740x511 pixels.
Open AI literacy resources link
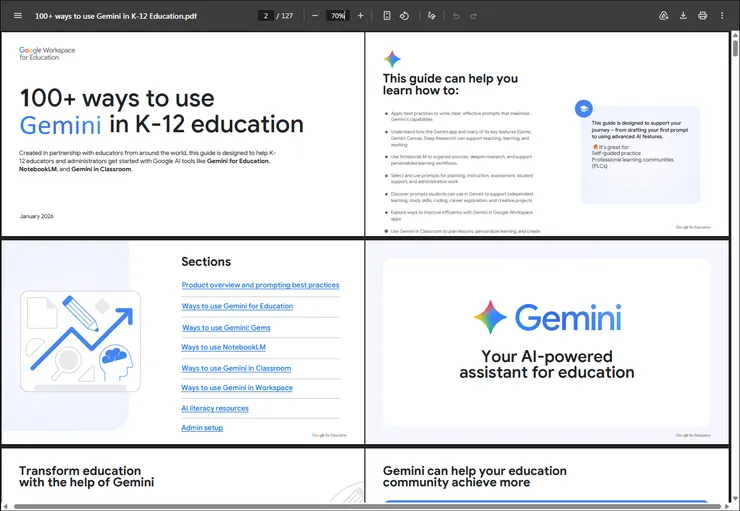pos(215,408)
